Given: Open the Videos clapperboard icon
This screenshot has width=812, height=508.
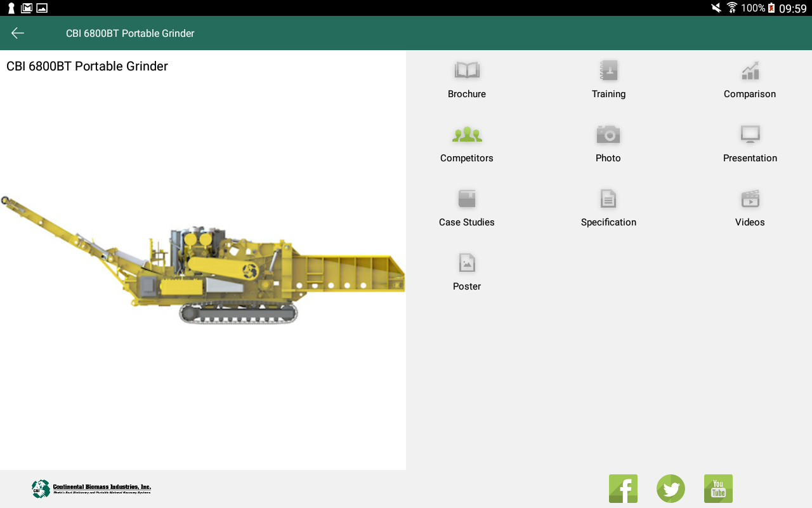Looking at the screenshot, I should pos(750,199).
